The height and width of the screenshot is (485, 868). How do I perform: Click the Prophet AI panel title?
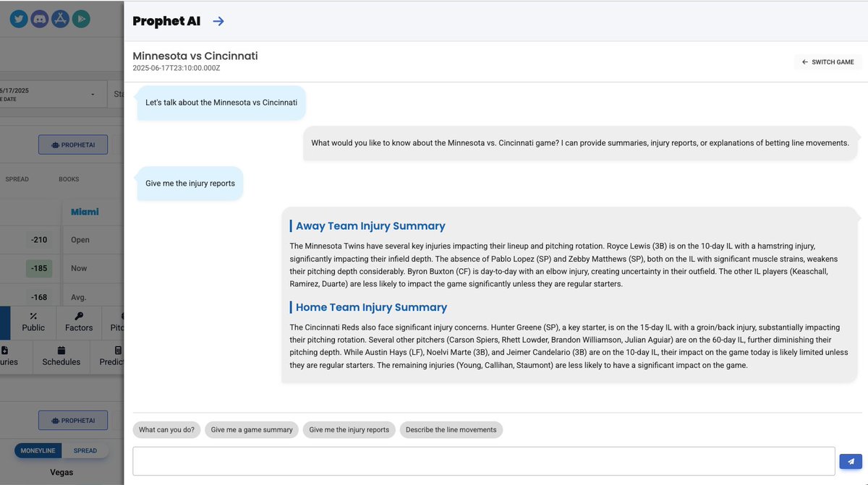tap(166, 21)
